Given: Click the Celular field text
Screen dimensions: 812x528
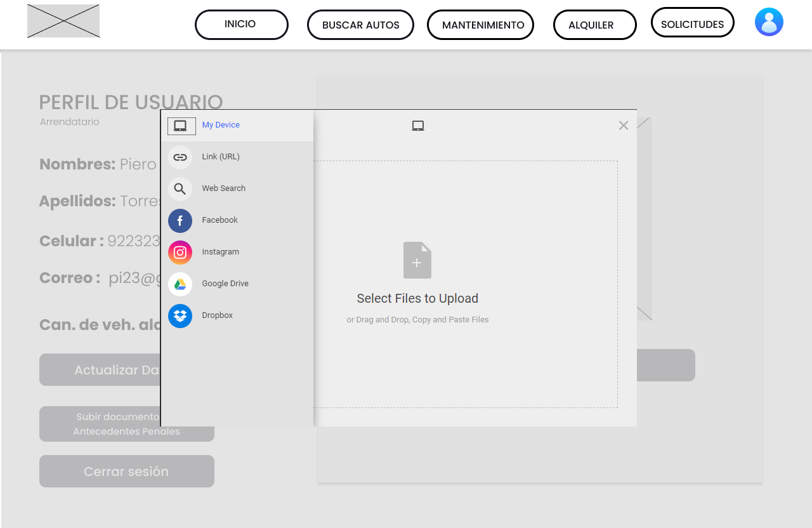Looking at the screenshot, I should point(100,241).
